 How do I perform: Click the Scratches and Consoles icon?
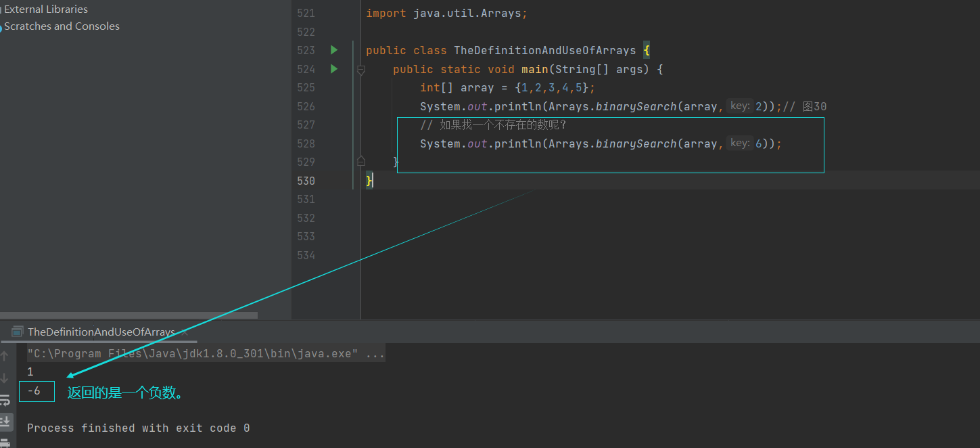click(x=1, y=28)
